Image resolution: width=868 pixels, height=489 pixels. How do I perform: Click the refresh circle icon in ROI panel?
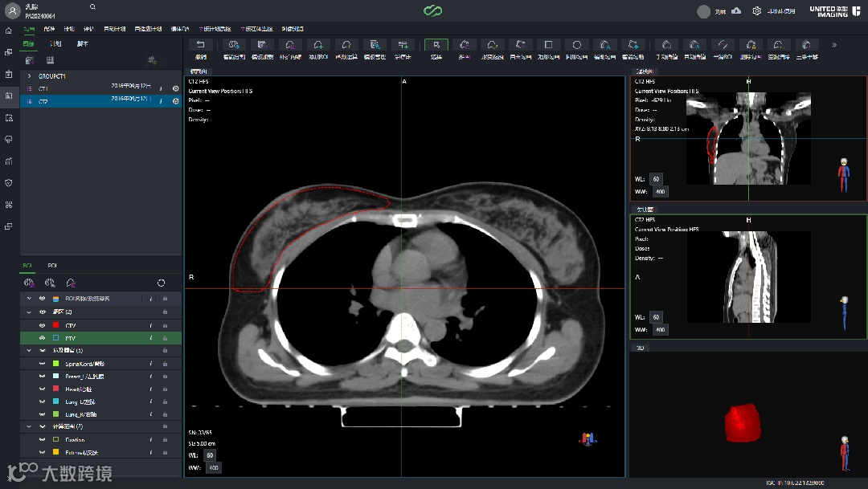(x=161, y=283)
